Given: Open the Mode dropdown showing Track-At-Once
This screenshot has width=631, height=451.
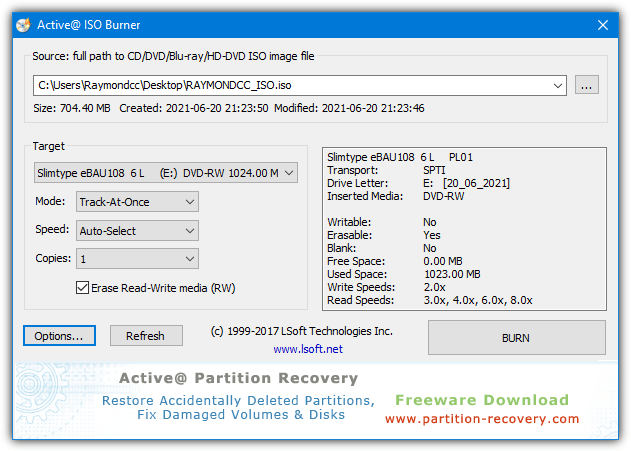Looking at the screenshot, I should [137, 202].
